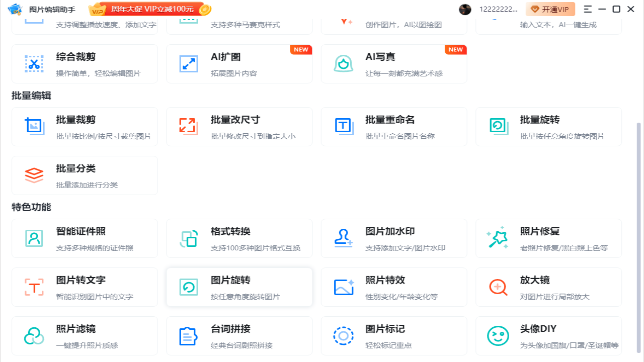Select the 放大镜 magnifier tool
The width and height of the screenshot is (644, 362).
coord(548,287)
